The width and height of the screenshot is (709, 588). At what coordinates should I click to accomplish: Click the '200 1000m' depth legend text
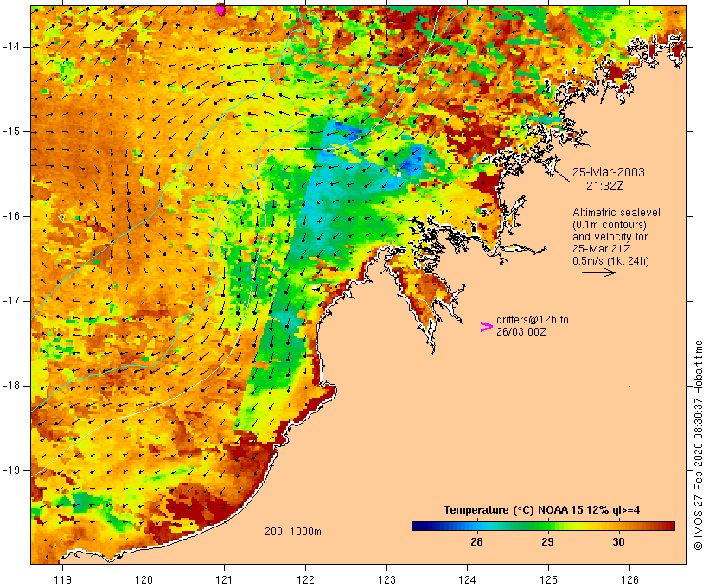[x=293, y=532]
